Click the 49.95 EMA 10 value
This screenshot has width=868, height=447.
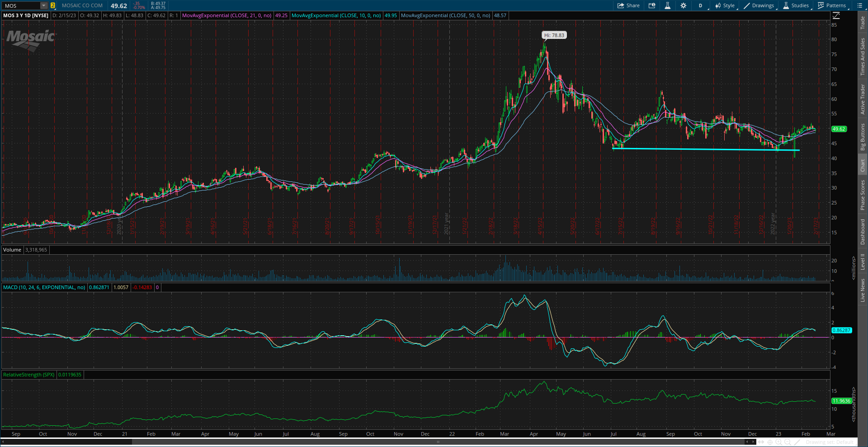coord(391,15)
